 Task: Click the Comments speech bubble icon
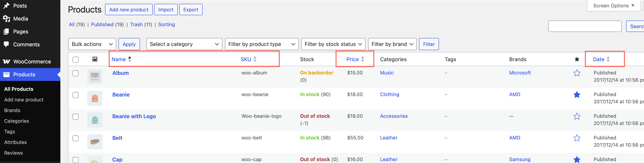coord(6,44)
